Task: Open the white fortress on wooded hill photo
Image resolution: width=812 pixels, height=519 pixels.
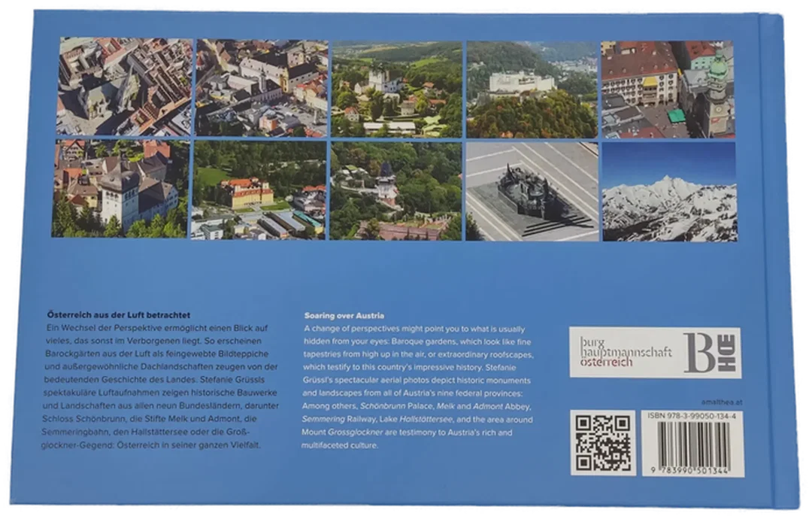Action: point(532,90)
